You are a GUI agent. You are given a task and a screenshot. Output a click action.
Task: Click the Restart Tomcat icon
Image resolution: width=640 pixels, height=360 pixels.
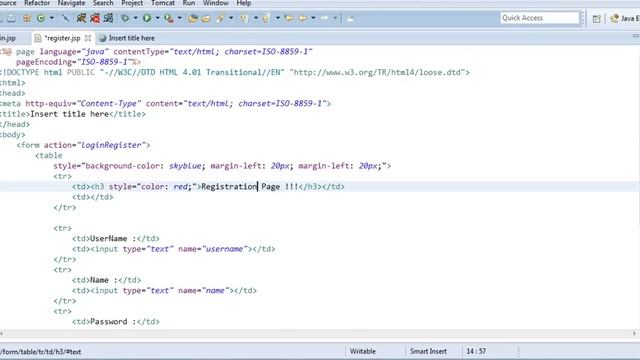pos(108,18)
